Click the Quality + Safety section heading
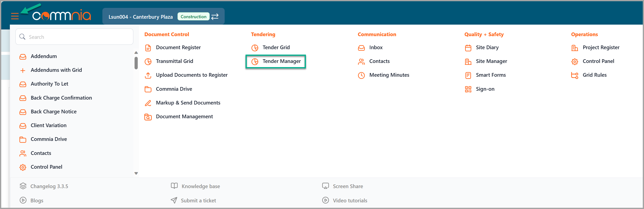644x209 pixels. (484, 34)
